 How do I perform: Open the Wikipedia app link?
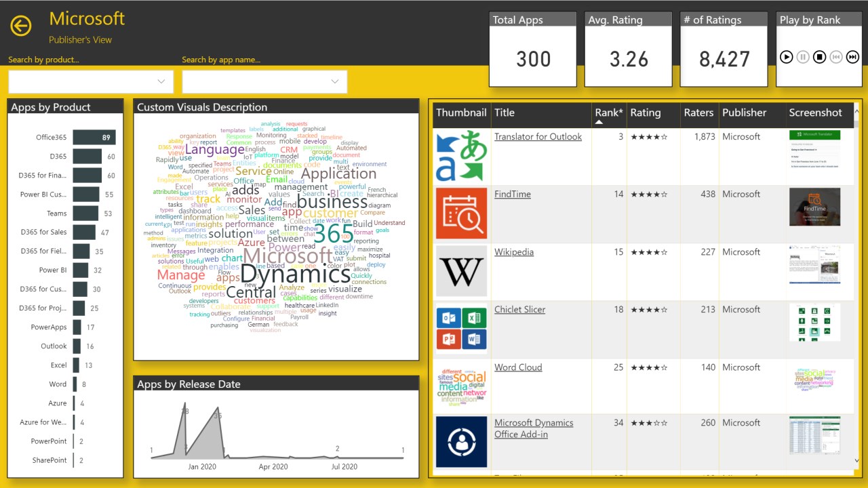(x=514, y=251)
